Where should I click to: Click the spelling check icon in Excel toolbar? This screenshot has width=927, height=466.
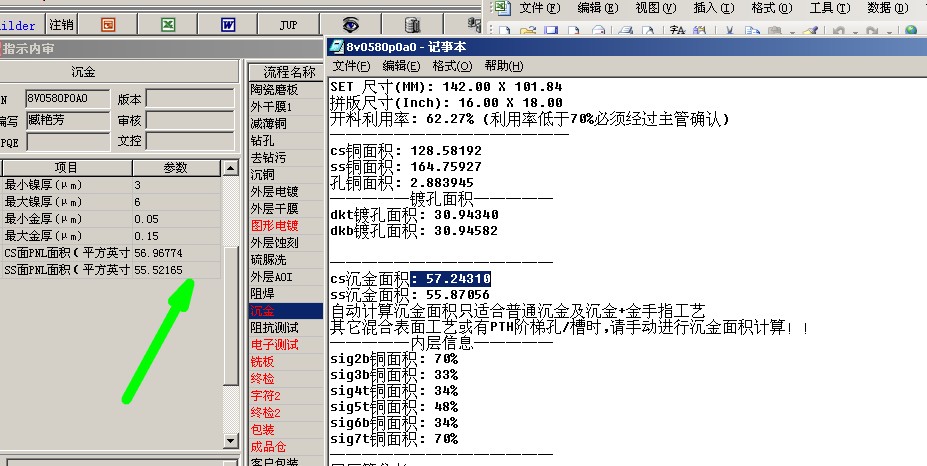coord(678,31)
